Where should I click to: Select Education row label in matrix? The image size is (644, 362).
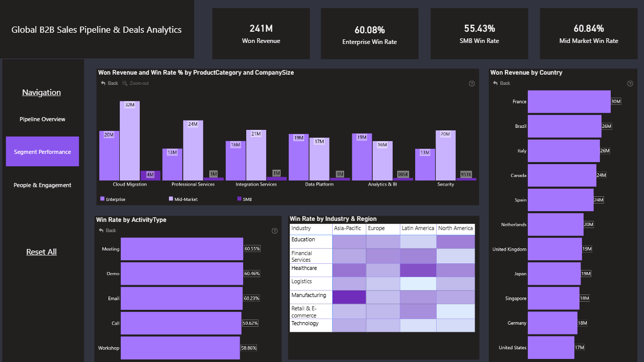click(311, 241)
